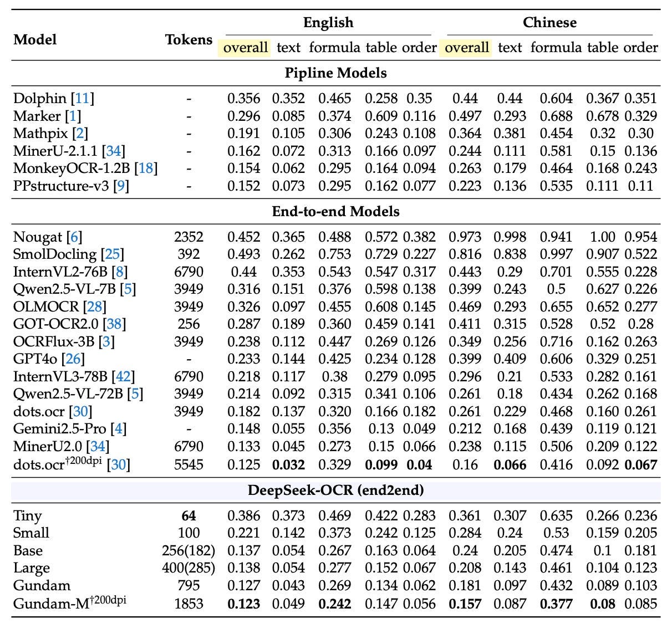Image resolution: width=672 pixels, height=634 pixels.
Task: Open citation 6 beside Nougat
Action: (74, 238)
